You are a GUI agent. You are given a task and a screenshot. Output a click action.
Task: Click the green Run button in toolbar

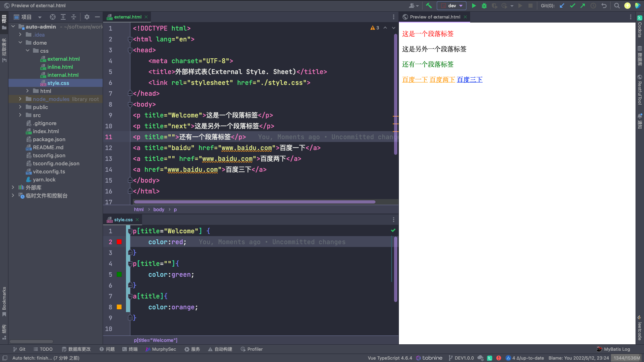[x=474, y=6]
